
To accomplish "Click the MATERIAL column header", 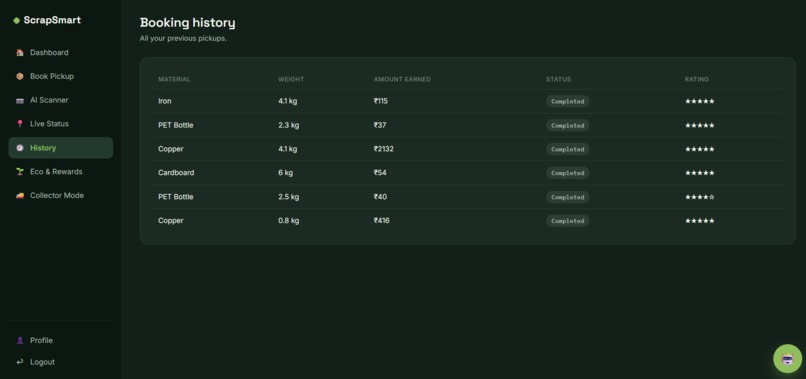I will pos(174,79).
